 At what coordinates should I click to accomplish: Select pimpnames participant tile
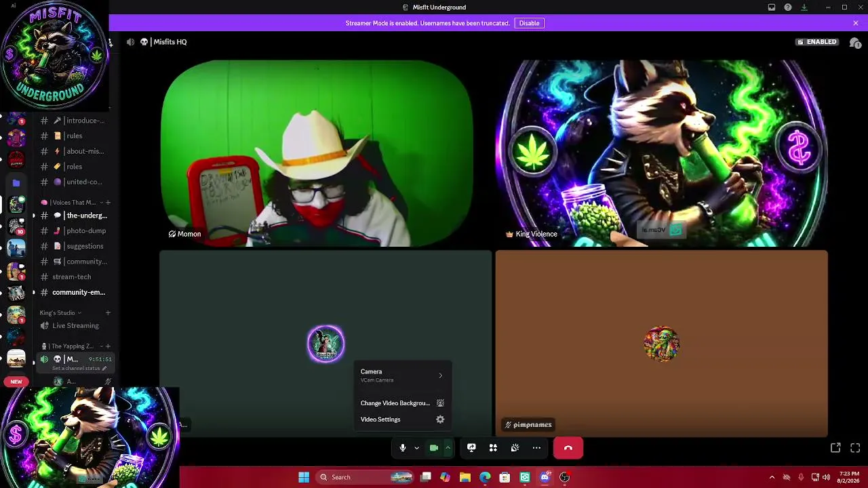click(661, 344)
